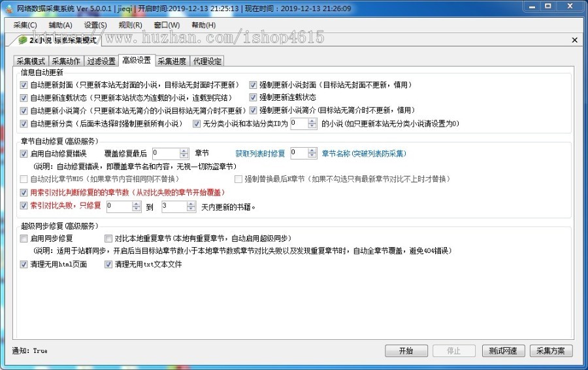Click the end day field showing 3
Screen dimensions: 588x370
click(174, 207)
